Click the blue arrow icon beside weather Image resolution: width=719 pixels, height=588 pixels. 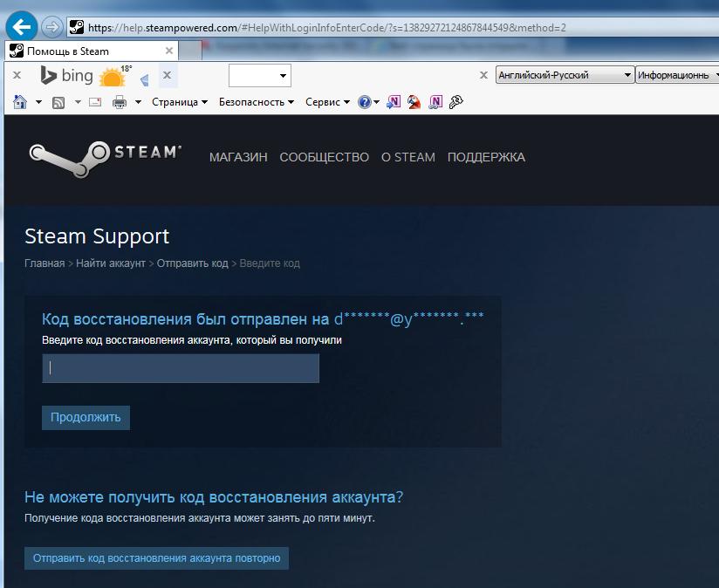pos(144,80)
